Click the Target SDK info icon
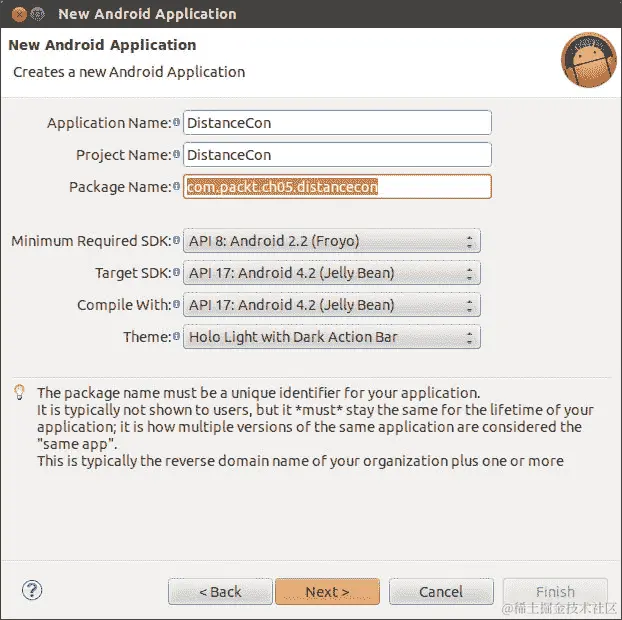This screenshot has height=620, width=622. 177,272
